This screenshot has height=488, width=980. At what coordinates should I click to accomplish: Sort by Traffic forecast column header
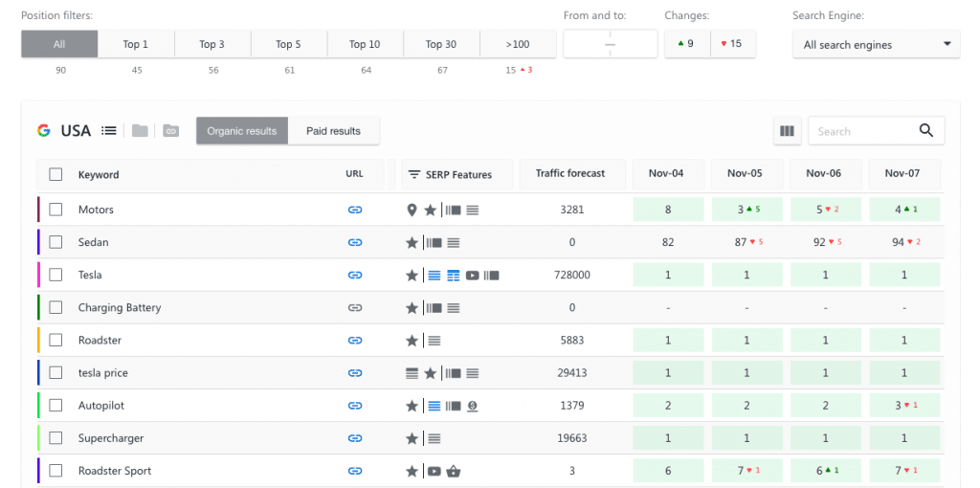pos(570,174)
